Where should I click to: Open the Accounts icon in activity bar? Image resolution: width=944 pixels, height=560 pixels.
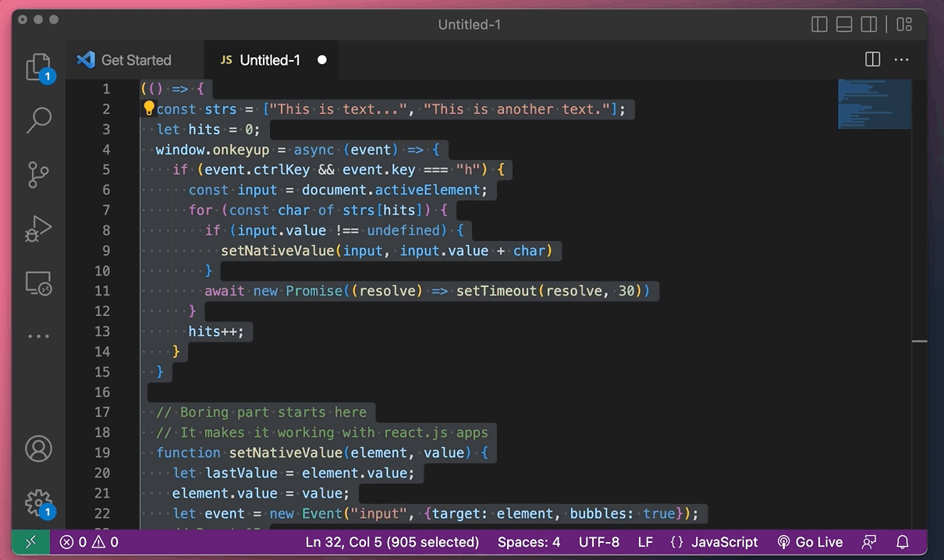[x=38, y=448]
